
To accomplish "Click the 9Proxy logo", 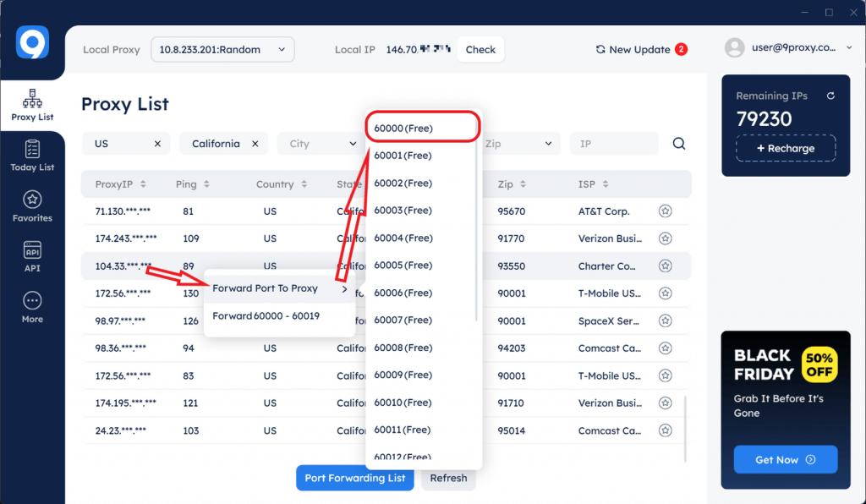I will [32, 41].
